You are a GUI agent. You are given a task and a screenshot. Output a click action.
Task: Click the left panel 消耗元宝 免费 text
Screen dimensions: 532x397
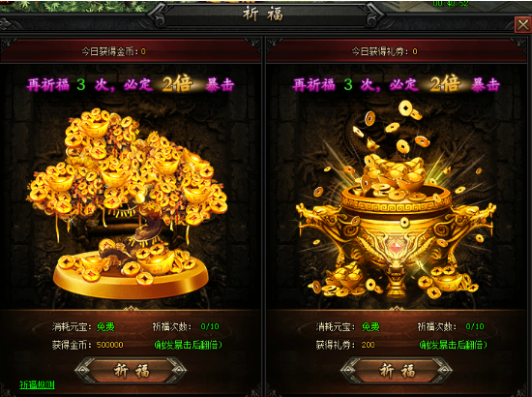click(x=83, y=327)
